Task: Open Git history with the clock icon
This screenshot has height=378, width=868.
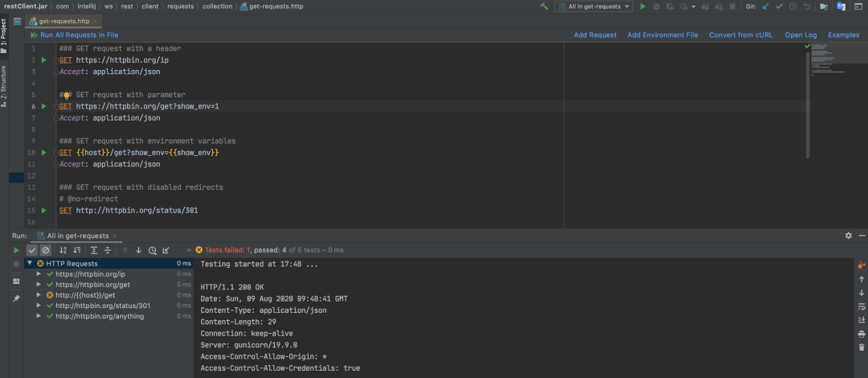Action: tap(792, 6)
